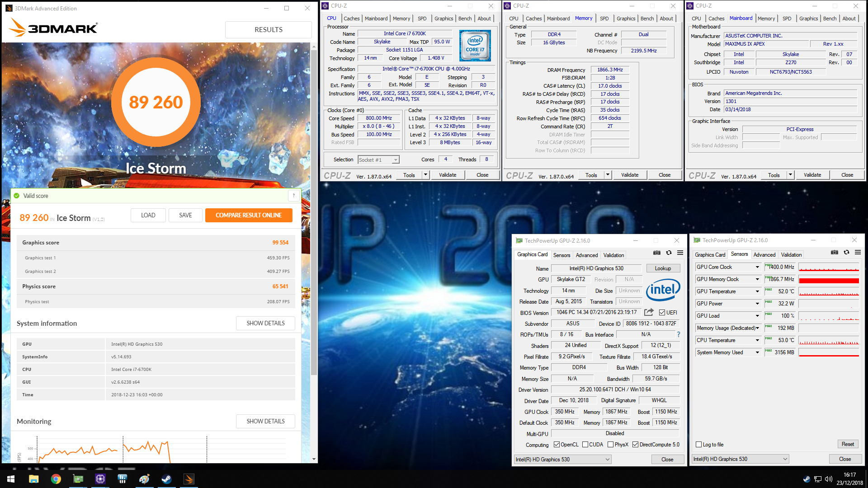Screen dimensions: 868x488
Task: Open the Windows Start menu
Action: 11,479
